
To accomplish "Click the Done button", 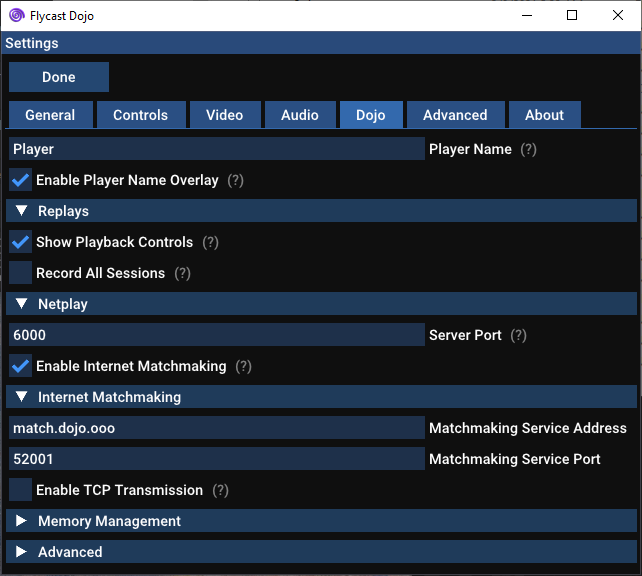I will 59,77.
